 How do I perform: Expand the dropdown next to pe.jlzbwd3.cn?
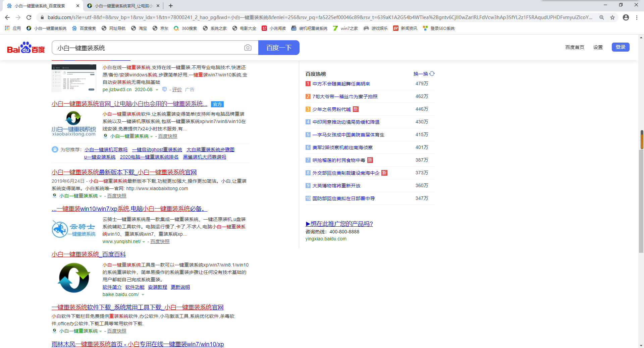[x=156, y=90]
